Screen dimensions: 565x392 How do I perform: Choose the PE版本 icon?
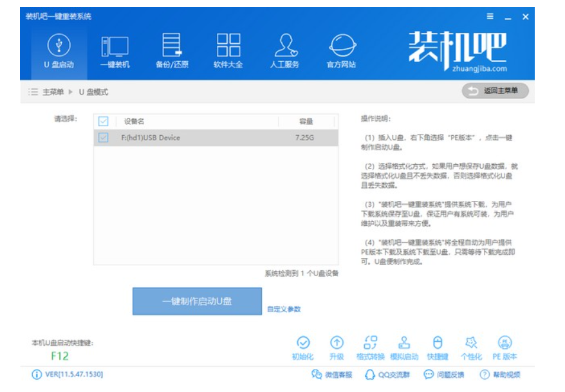(x=505, y=348)
